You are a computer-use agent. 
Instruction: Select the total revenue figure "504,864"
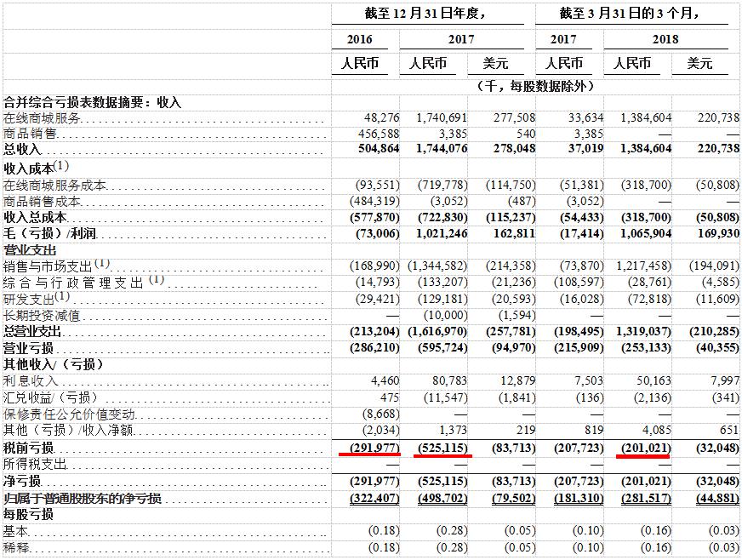pyautogui.click(x=379, y=149)
